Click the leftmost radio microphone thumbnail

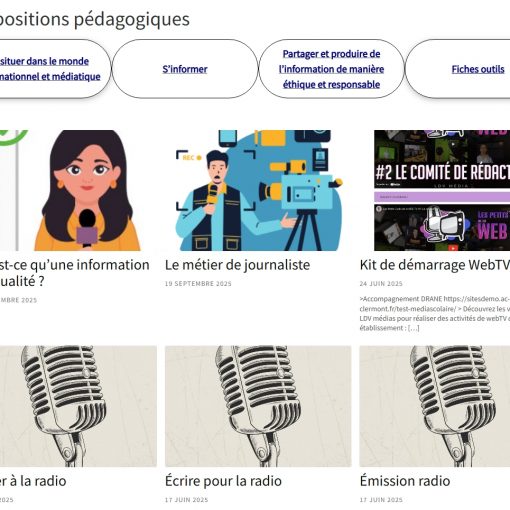(x=78, y=406)
